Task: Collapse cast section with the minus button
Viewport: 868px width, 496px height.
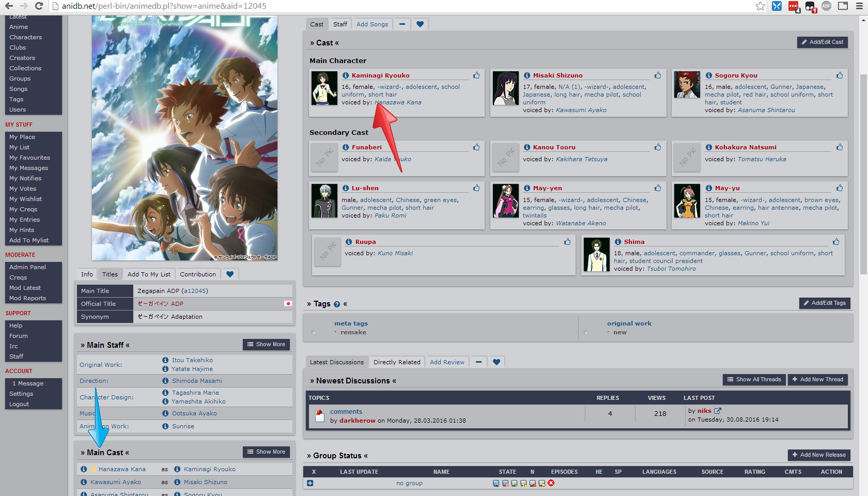Action: [x=402, y=24]
